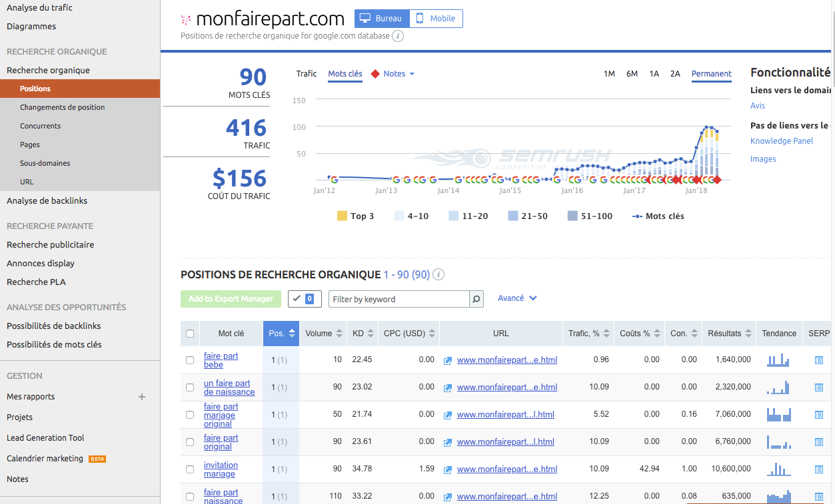The image size is (835, 504).
Task: Click the Google update marker near Jan'12
Action: [334, 179]
